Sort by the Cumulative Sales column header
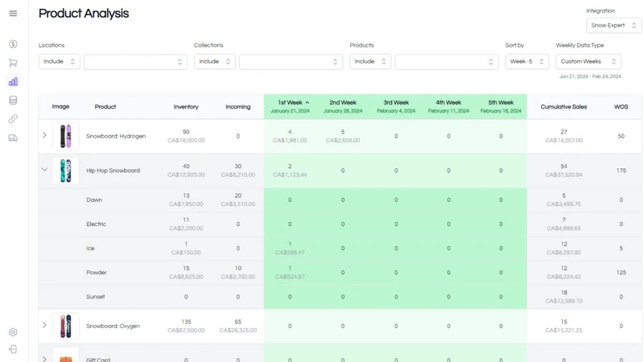The width and height of the screenshot is (644, 362). [x=563, y=107]
